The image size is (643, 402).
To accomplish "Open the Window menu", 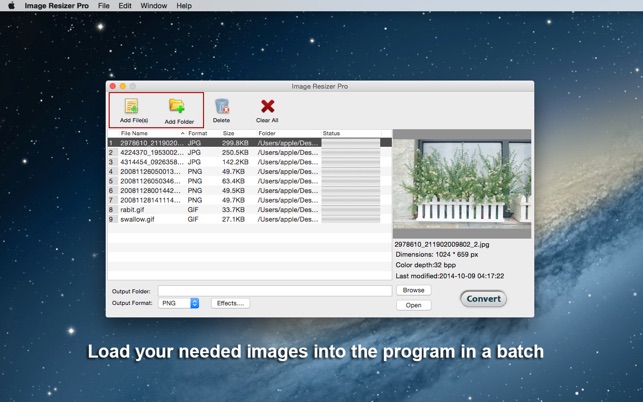I will (154, 6).
